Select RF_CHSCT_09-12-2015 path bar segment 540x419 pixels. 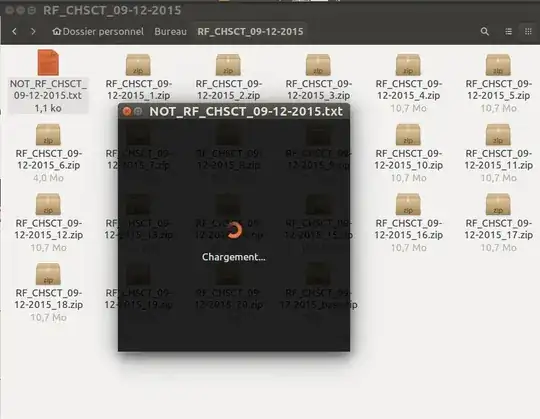pyautogui.click(x=250, y=32)
